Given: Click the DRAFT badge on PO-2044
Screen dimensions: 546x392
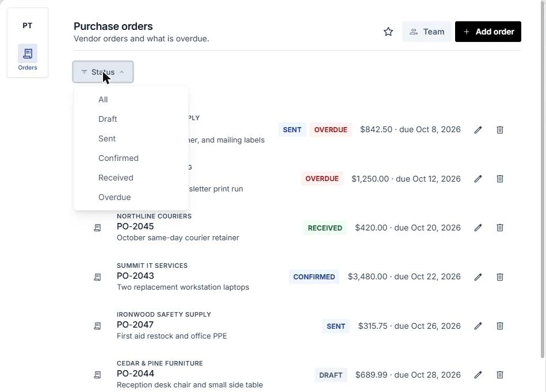Looking at the screenshot, I should click(x=331, y=375).
